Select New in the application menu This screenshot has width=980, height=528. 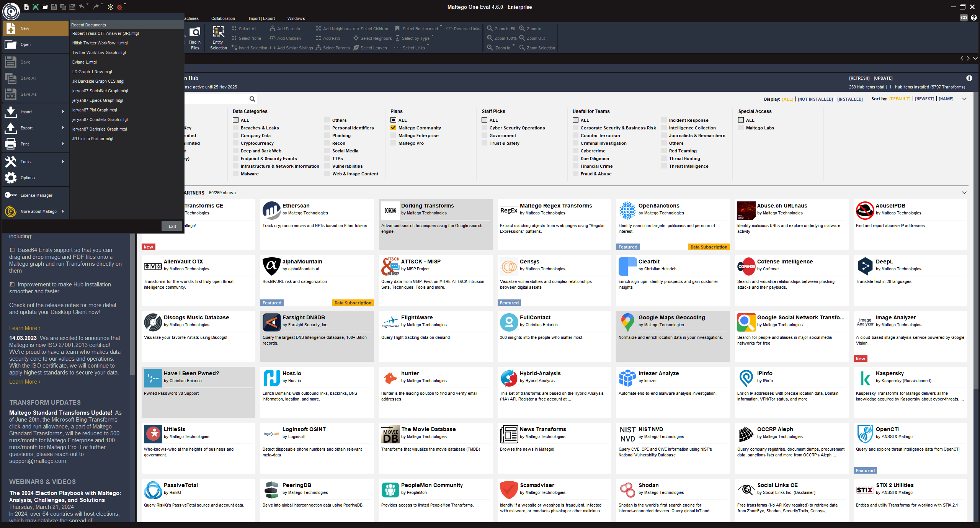(x=36, y=28)
